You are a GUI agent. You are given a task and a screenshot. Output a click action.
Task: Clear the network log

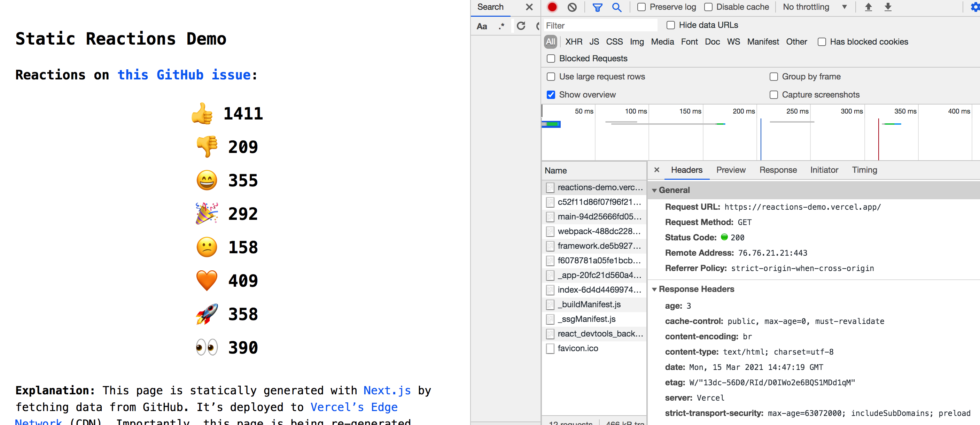[572, 7]
